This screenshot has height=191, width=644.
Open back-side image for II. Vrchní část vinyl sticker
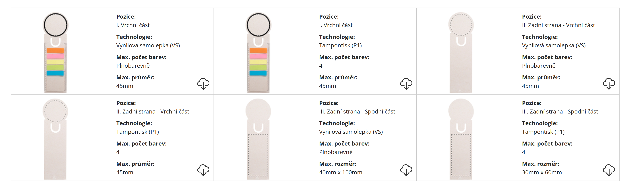tap(461, 52)
